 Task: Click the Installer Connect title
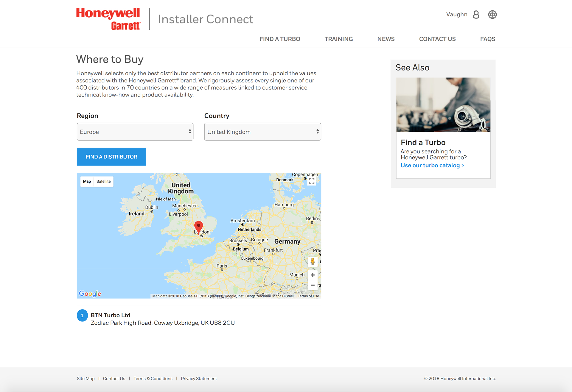tap(205, 19)
